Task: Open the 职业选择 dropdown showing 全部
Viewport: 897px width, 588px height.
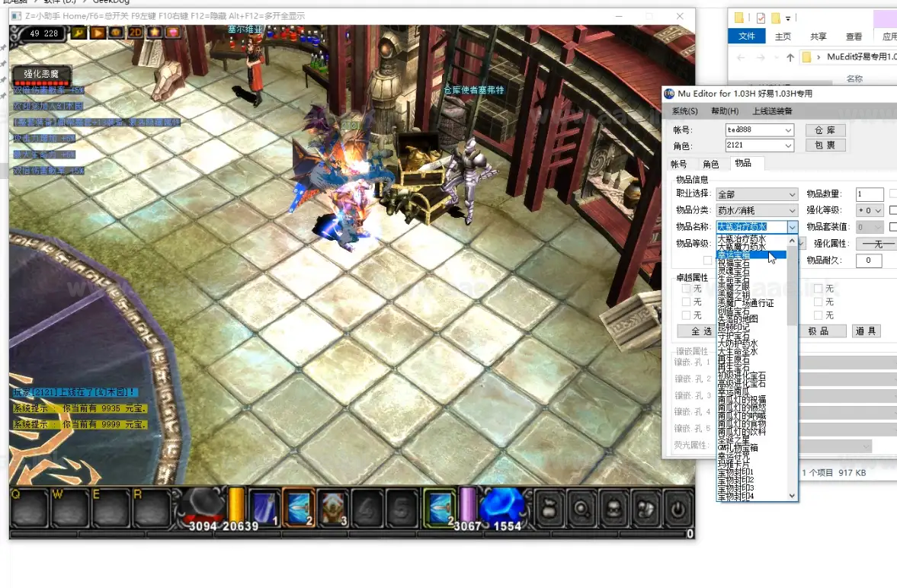Action: click(x=757, y=194)
